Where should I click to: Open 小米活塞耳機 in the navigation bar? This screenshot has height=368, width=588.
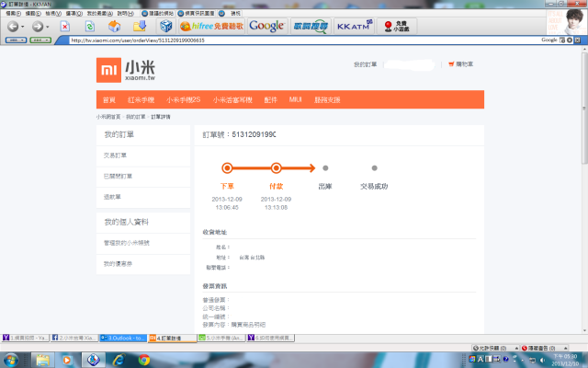coord(232,100)
